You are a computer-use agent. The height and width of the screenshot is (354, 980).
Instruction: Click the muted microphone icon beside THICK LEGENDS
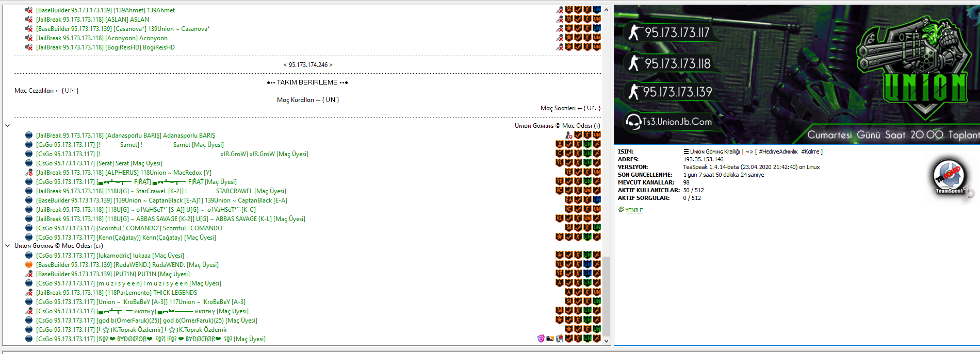29,293
